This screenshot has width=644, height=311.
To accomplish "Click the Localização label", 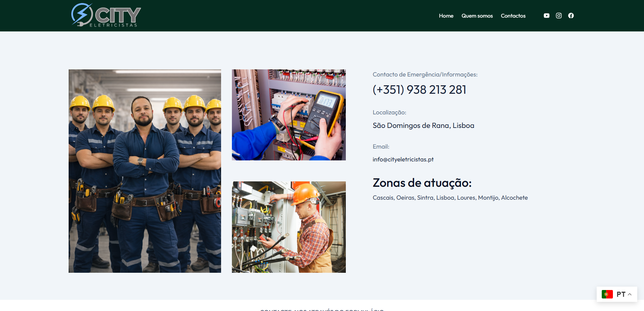I will tap(389, 112).
